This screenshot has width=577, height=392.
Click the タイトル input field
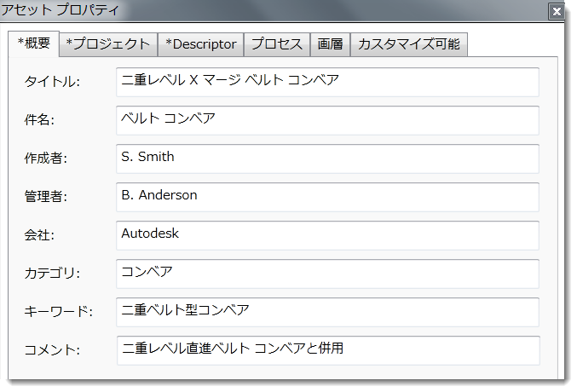pos(327,82)
